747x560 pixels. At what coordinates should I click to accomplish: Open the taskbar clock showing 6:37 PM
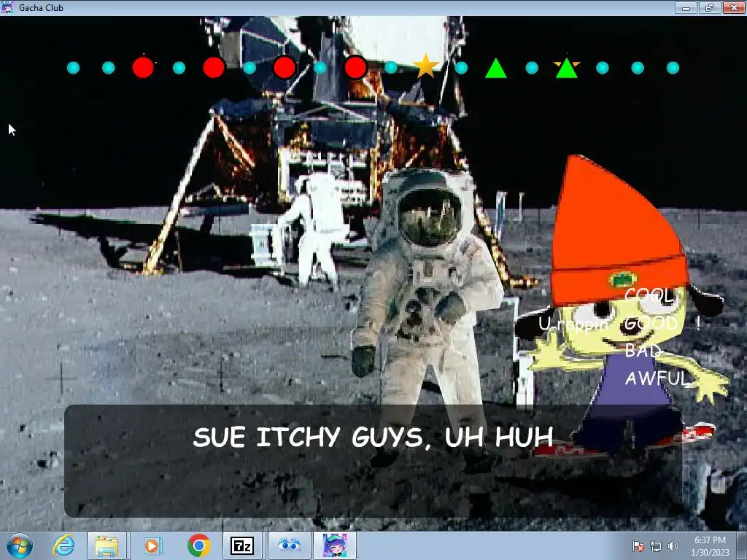710,546
